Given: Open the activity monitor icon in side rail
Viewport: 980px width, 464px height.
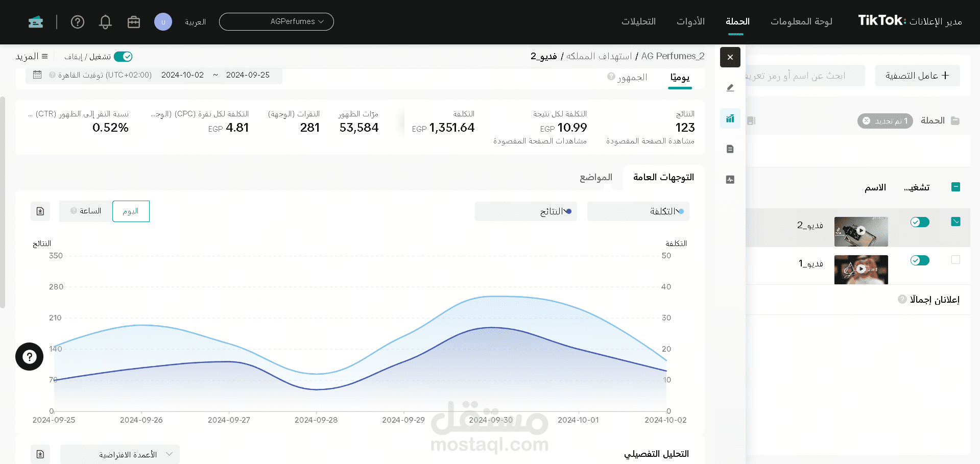Looking at the screenshot, I should coord(730,180).
